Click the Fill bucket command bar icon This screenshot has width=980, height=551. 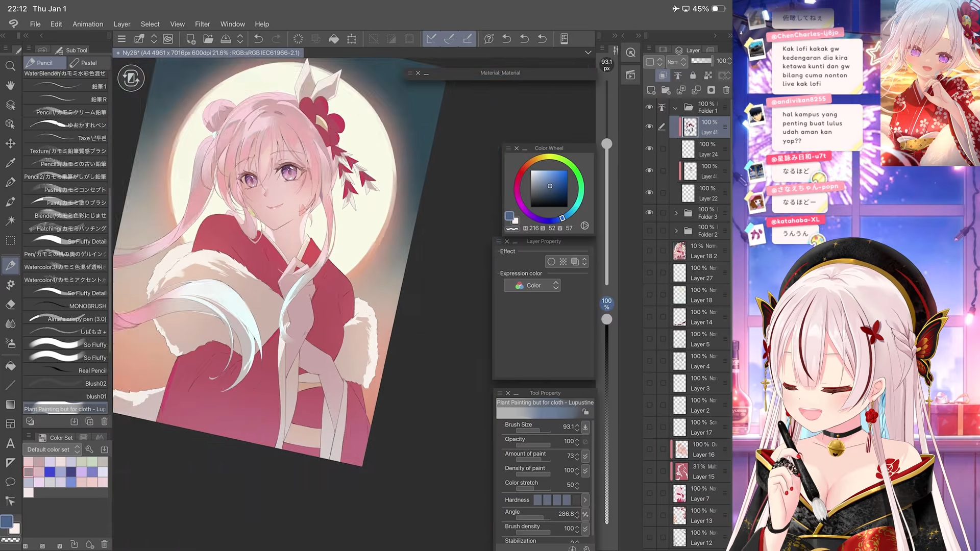pyautogui.click(x=334, y=39)
